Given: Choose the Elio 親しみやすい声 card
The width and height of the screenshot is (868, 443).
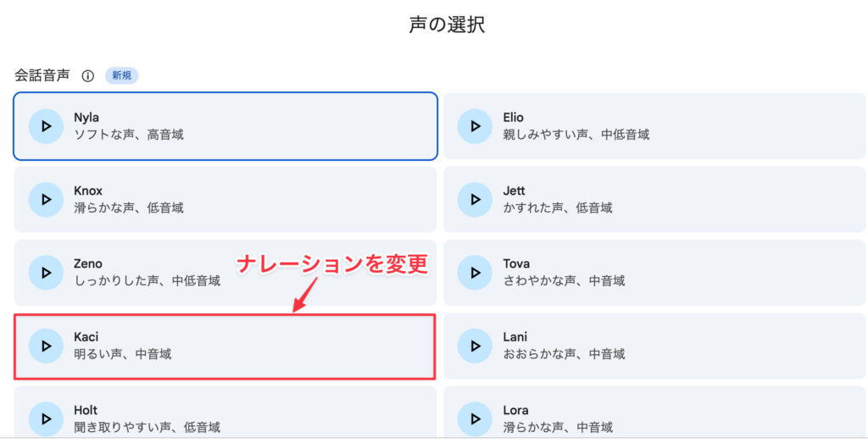Looking at the screenshot, I should tap(654, 126).
